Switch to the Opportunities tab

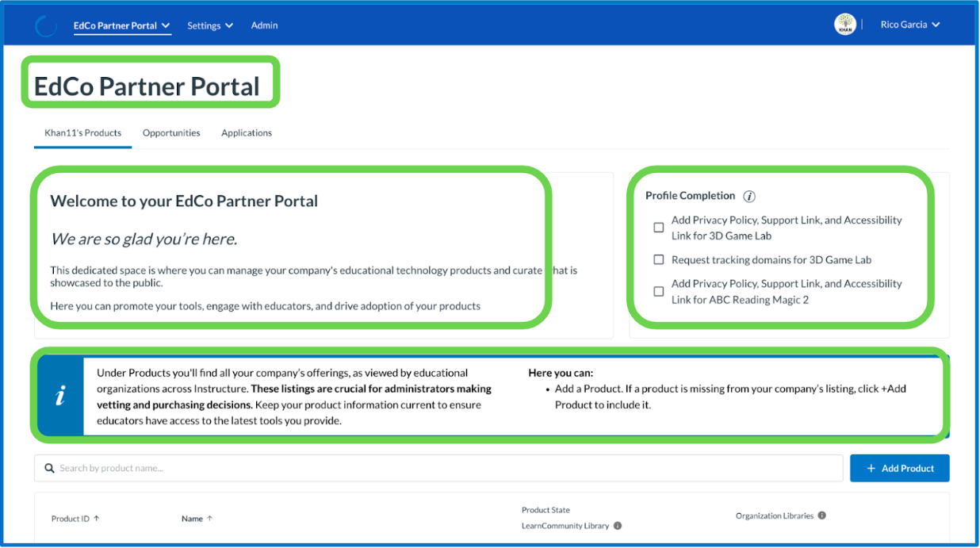click(171, 133)
